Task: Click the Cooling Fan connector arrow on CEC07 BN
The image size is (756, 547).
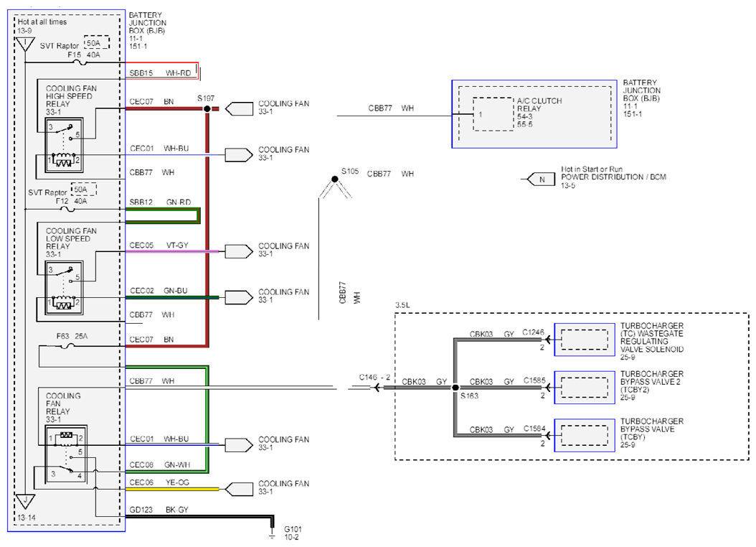Action: [x=239, y=109]
